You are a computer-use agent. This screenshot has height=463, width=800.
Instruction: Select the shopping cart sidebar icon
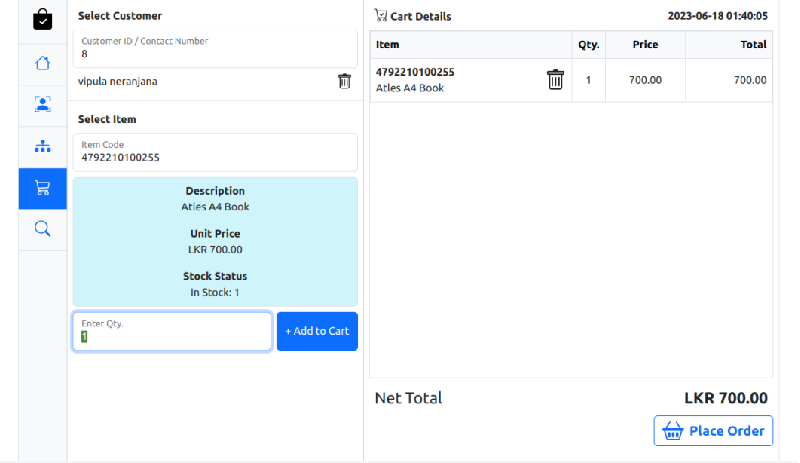click(x=42, y=188)
